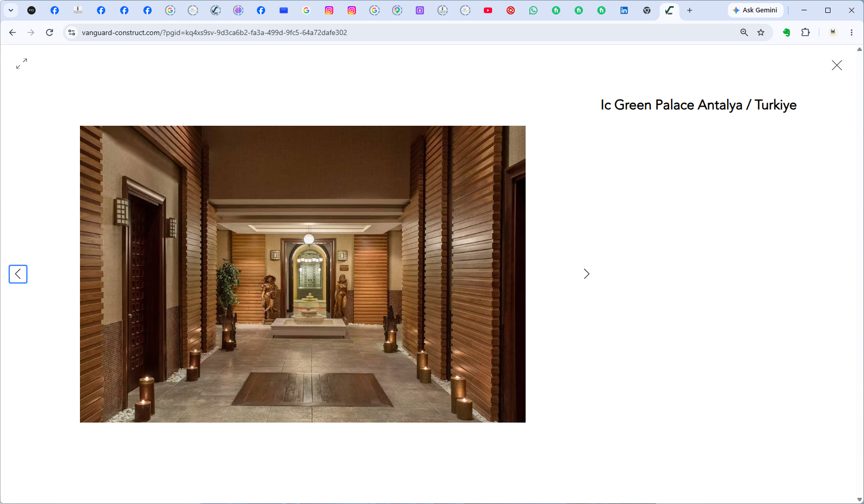864x504 pixels.
Task: Minimize the Chrome window
Action: point(804,10)
